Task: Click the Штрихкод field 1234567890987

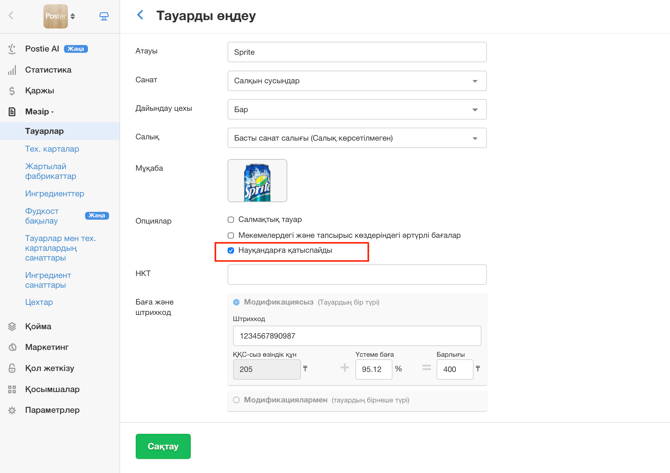Action: pyautogui.click(x=357, y=336)
